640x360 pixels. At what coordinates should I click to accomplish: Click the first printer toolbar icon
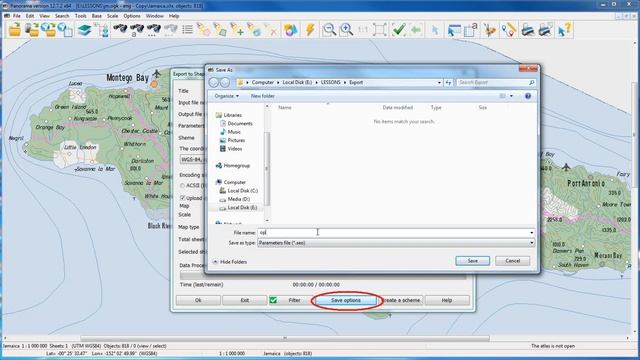[x=528, y=30]
